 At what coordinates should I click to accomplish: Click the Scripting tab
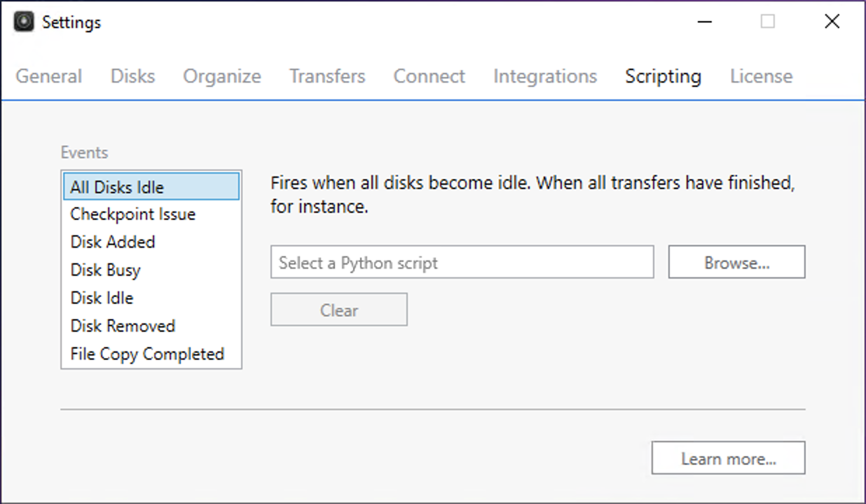[663, 76]
